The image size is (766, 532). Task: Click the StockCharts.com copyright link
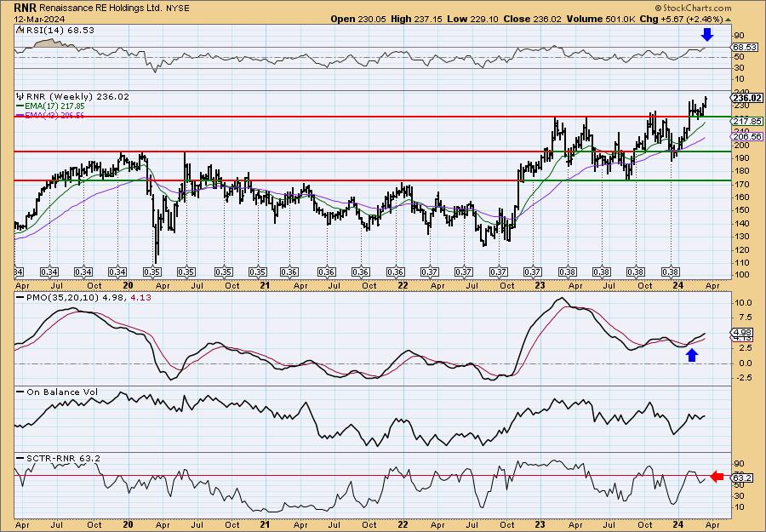pyautogui.click(x=693, y=8)
